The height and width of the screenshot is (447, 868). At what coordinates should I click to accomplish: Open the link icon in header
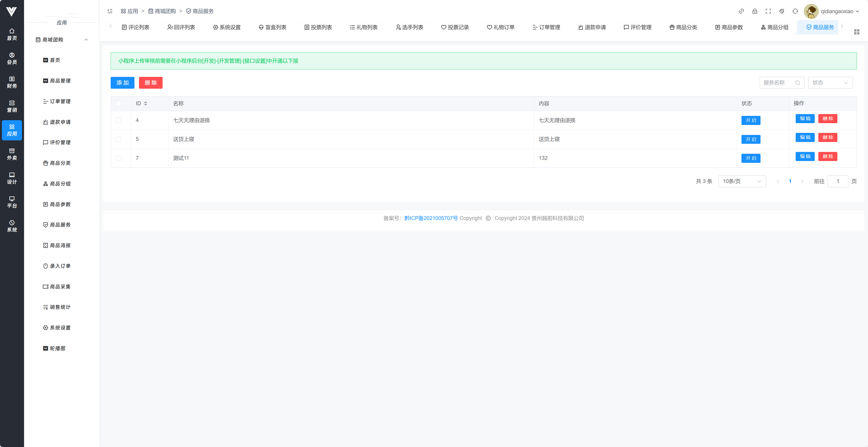[x=741, y=11]
